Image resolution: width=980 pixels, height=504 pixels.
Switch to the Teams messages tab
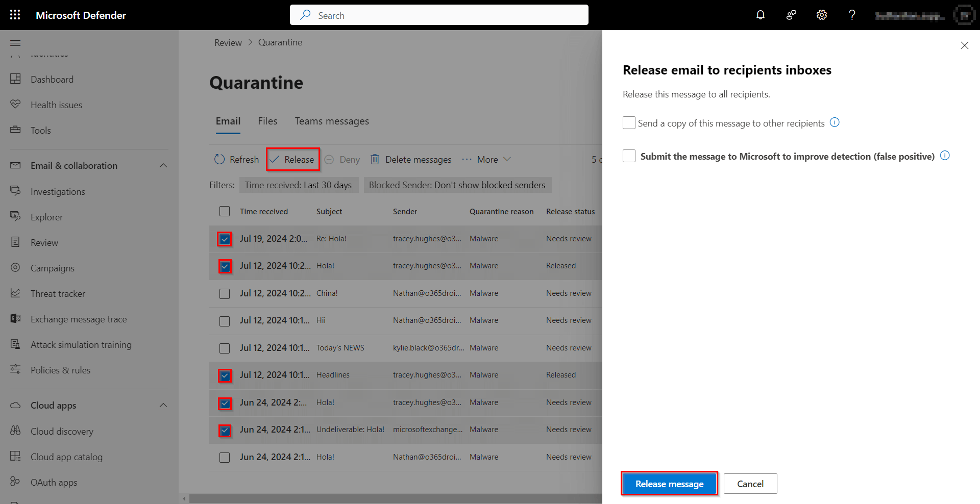332,121
